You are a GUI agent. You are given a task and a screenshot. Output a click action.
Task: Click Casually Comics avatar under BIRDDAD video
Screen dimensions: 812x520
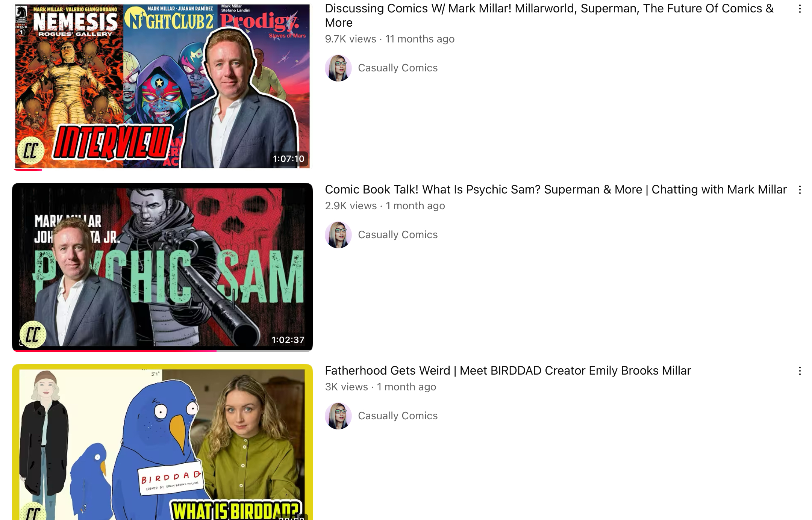tap(338, 416)
